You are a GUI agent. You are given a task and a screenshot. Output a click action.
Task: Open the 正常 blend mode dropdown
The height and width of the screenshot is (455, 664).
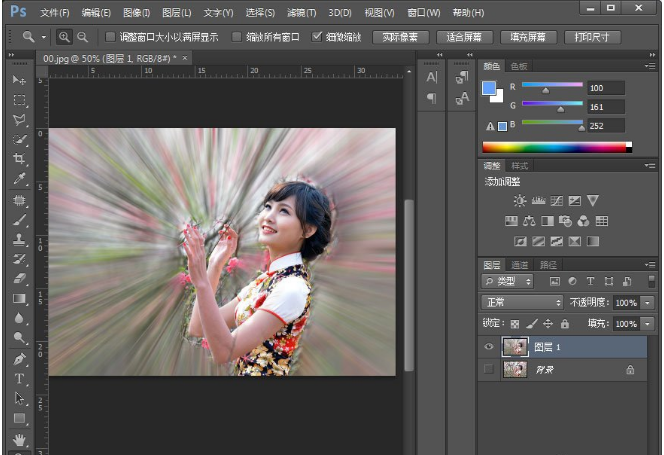[x=522, y=302]
